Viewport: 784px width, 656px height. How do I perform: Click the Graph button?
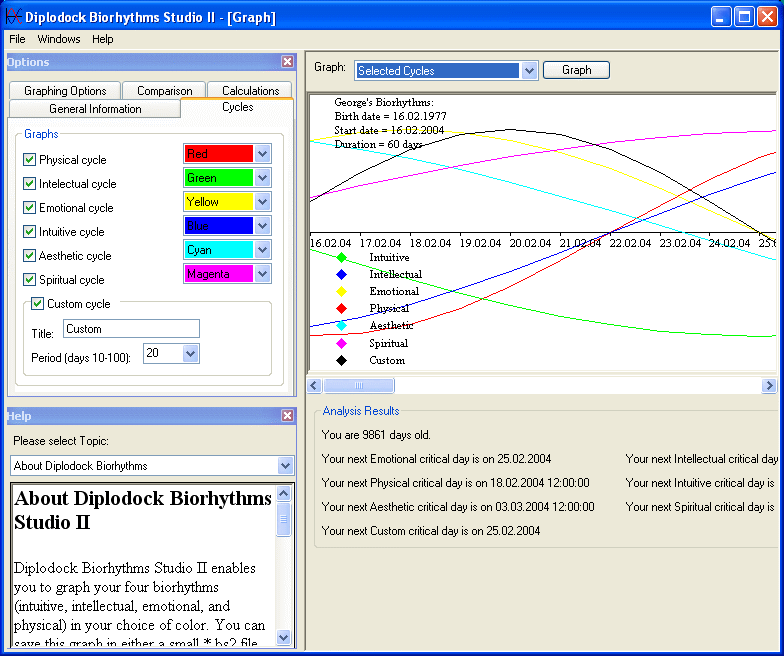(x=576, y=70)
